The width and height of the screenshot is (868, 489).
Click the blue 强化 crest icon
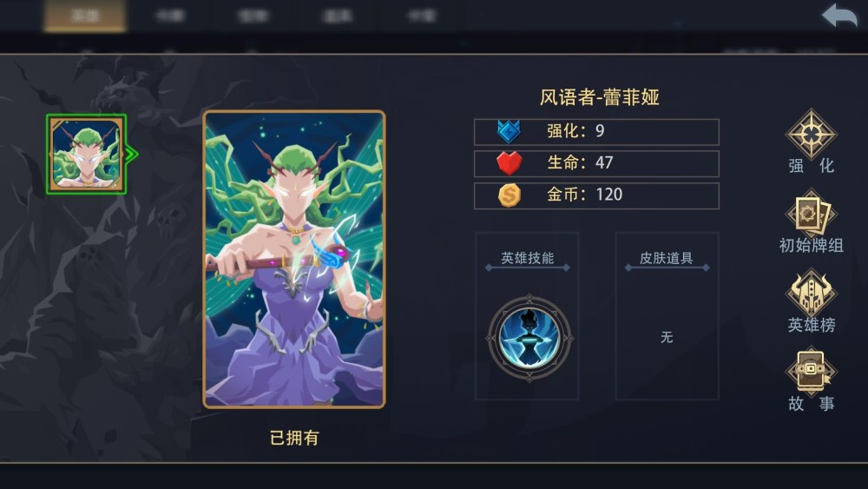(509, 132)
